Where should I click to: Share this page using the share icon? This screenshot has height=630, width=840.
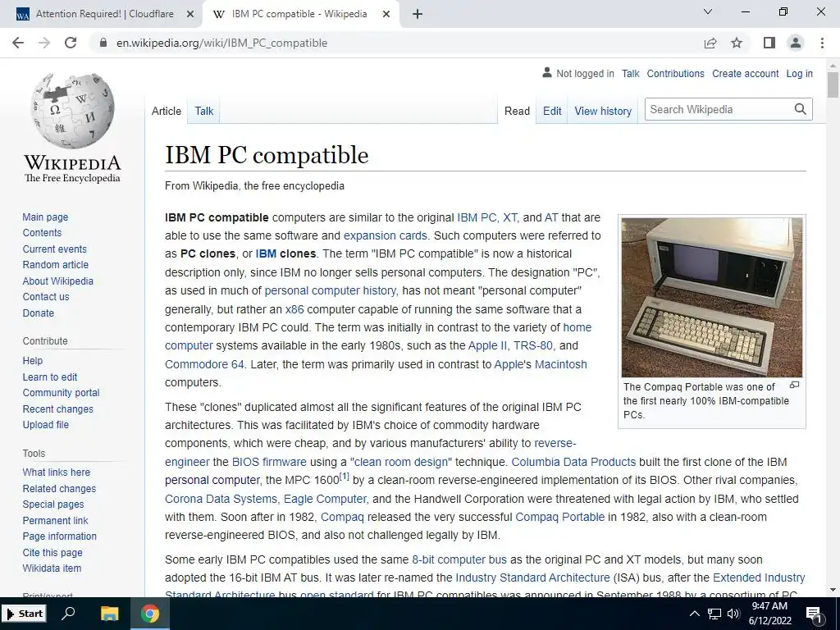[710, 43]
